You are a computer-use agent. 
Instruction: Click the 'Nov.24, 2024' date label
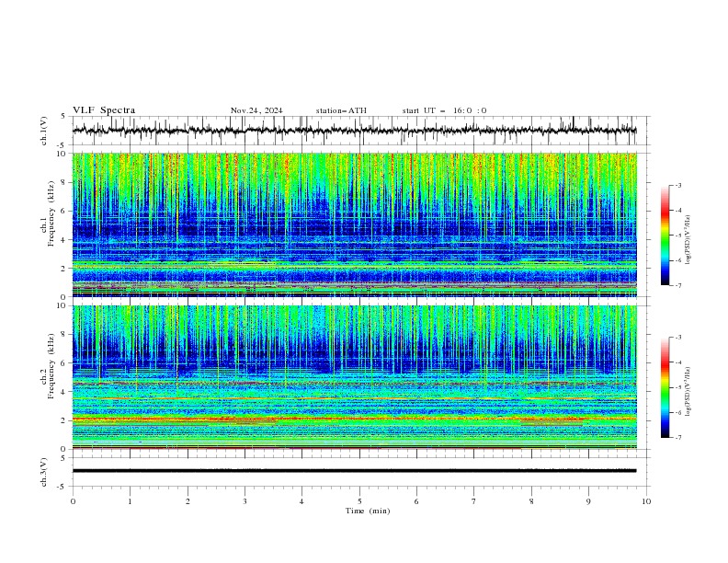click(256, 110)
